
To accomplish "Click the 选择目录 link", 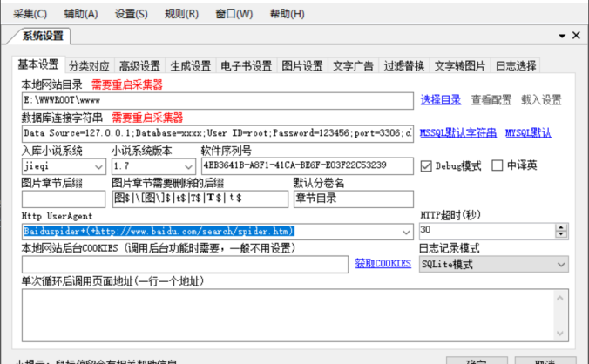I will click(x=441, y=99).
